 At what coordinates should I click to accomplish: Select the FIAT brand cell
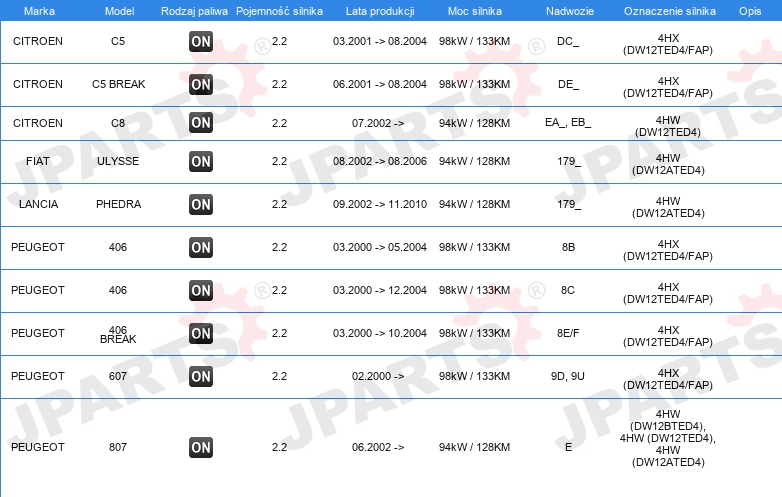[x=38, y=161]
